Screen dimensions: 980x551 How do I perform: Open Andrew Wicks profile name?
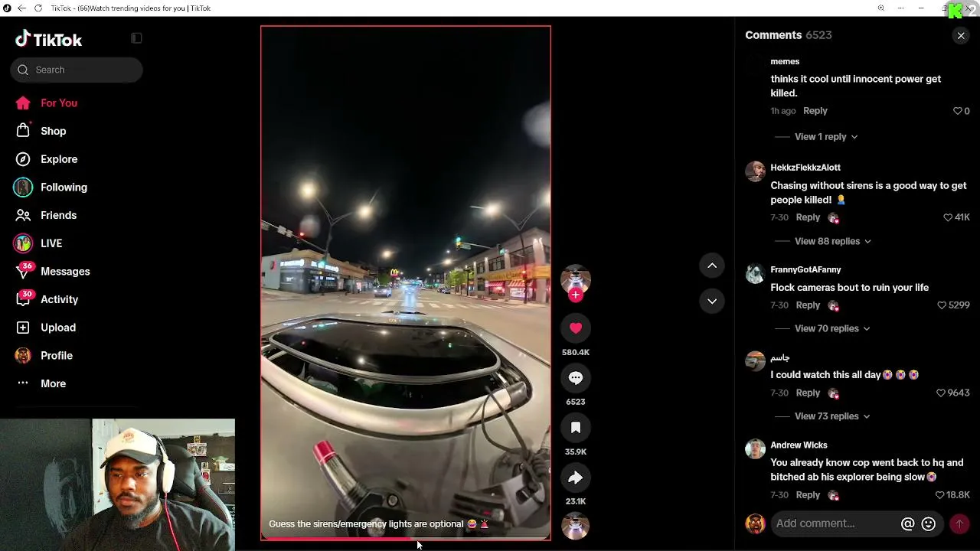click(799, 445)
